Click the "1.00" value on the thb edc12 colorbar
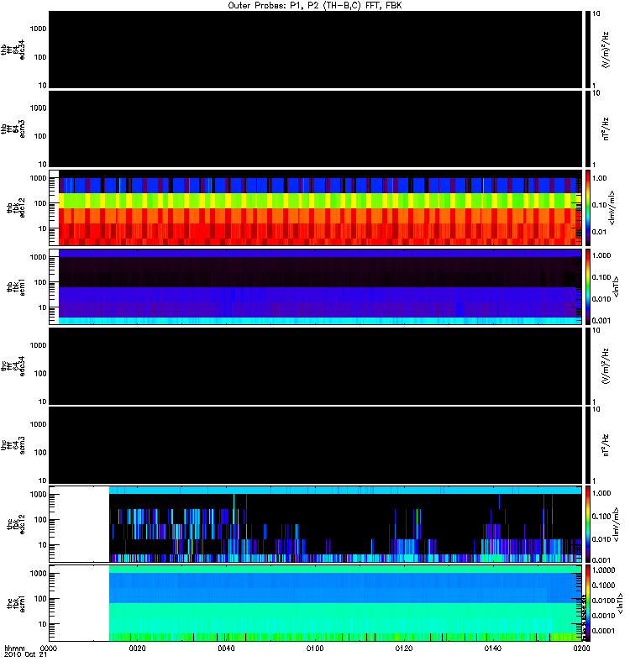 [x=600, y=178]
